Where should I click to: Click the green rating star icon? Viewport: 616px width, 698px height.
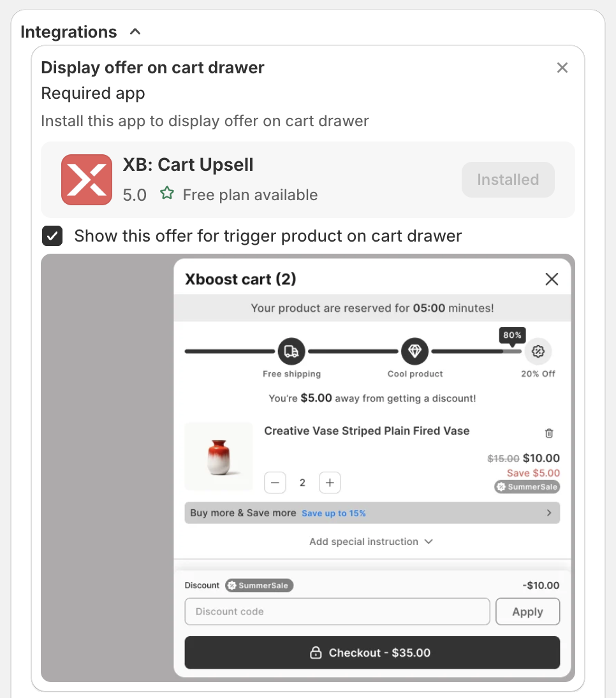167,193
